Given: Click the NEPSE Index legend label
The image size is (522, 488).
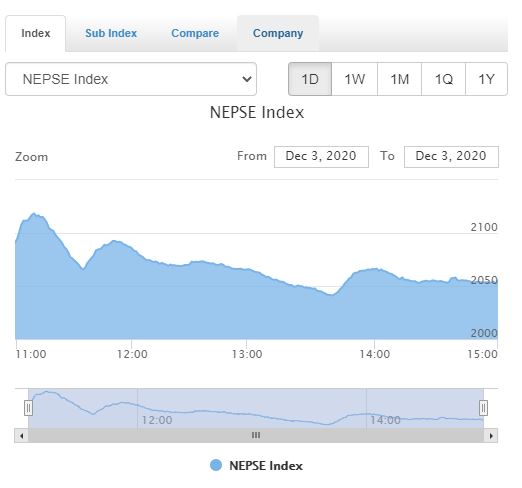Looking at the screenshot, I should click(266, 466).
